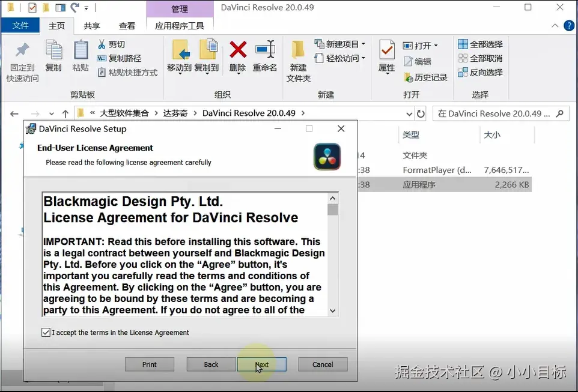This screenshot has width=578, height=392.
Task: Click license scrollbar down arrow
Action: tap(332, 310)
